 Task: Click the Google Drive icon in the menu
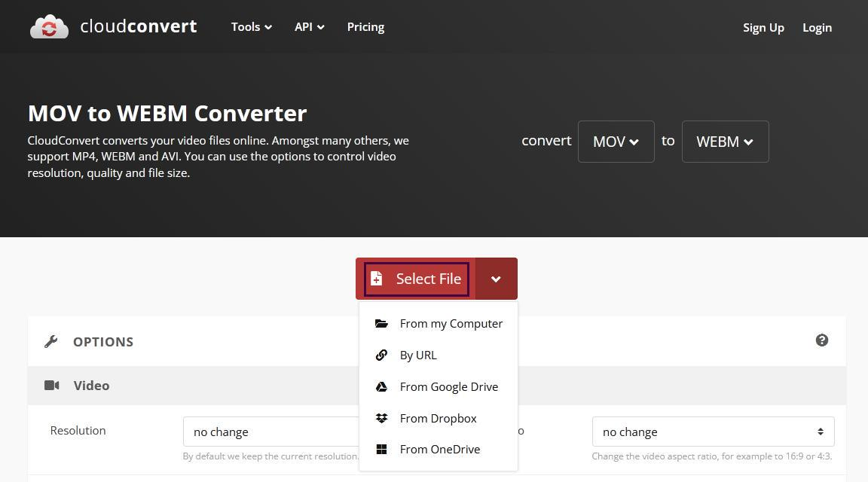381,386
